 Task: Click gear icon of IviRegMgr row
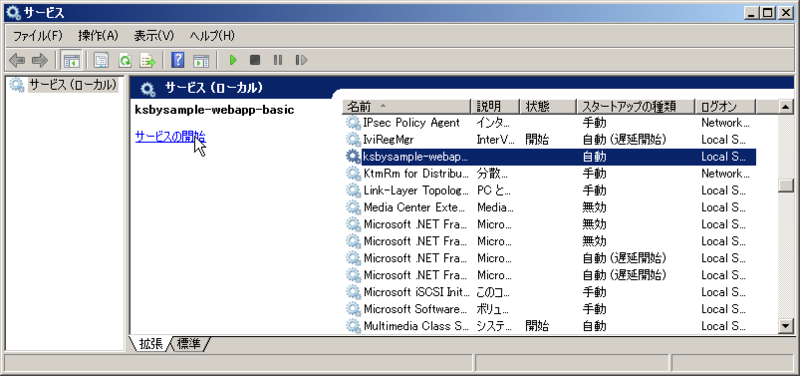(353, 139)
